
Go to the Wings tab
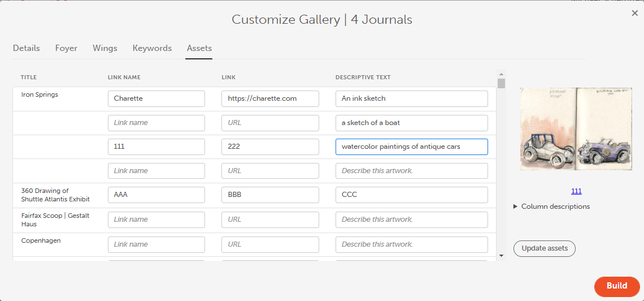tap(105, 48)
